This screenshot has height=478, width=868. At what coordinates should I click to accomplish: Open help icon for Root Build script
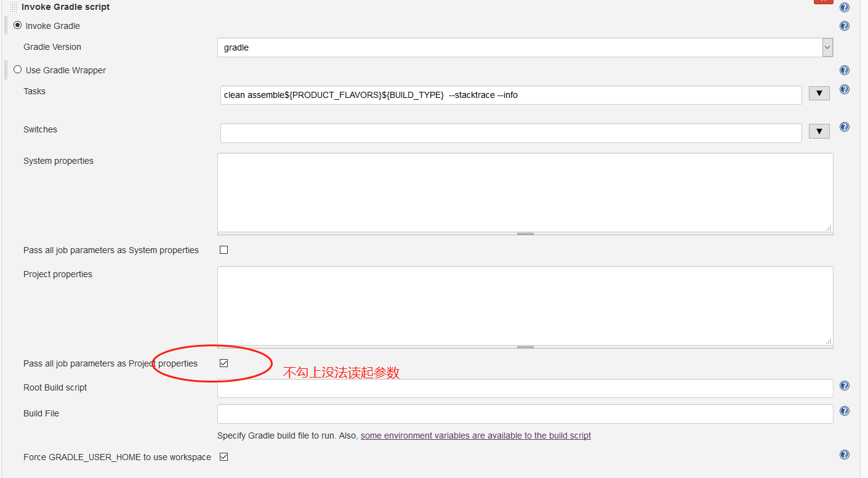point(844,386)
